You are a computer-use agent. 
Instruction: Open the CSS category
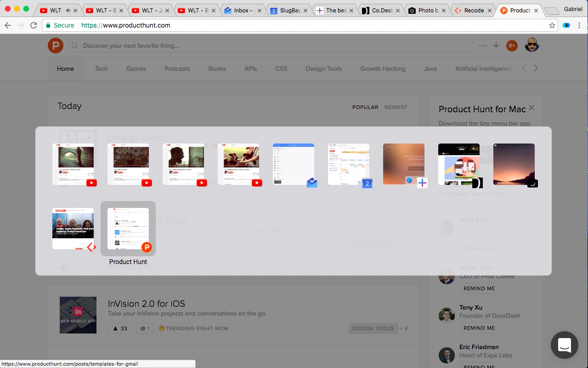pos(281,69)
